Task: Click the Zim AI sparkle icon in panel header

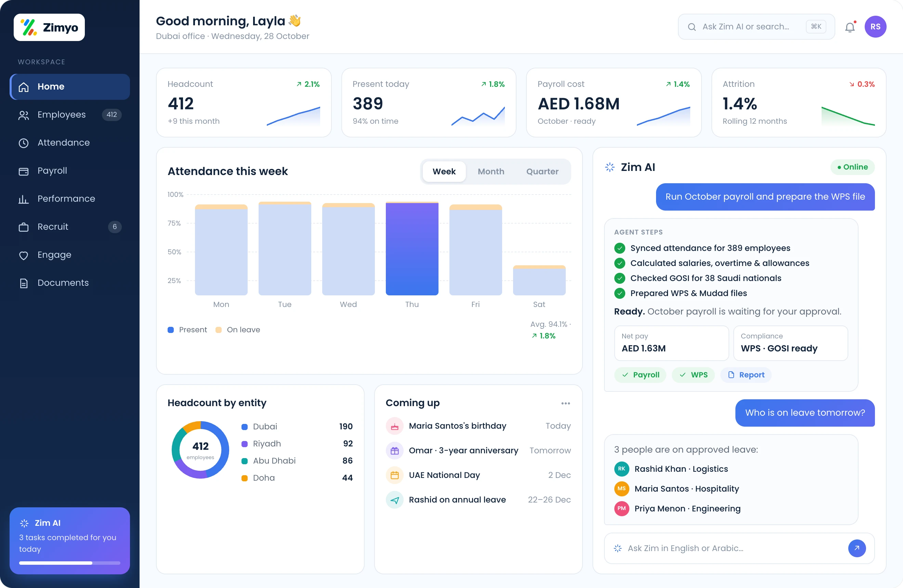Action: point(610,167)
